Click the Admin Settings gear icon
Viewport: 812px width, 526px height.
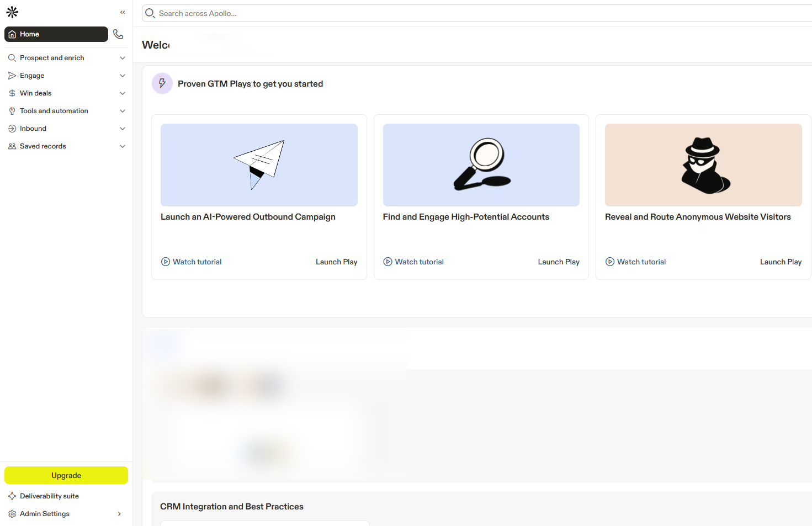click(x=12, y=514)
